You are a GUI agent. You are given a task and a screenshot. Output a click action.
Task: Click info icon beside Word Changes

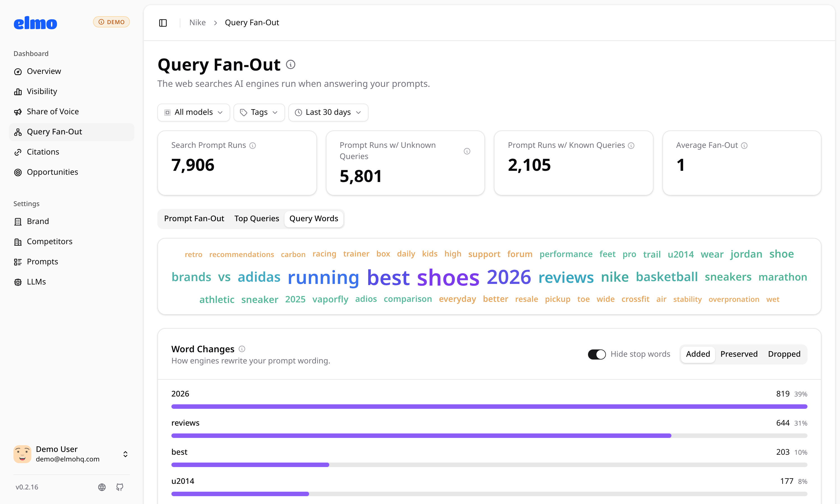(x=242, y=349)
